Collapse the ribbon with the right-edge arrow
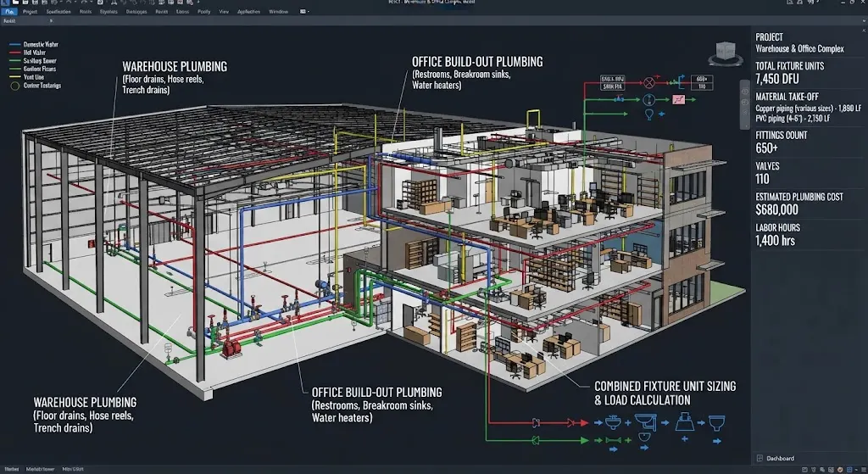868x474 pixels. coord(864,20)
